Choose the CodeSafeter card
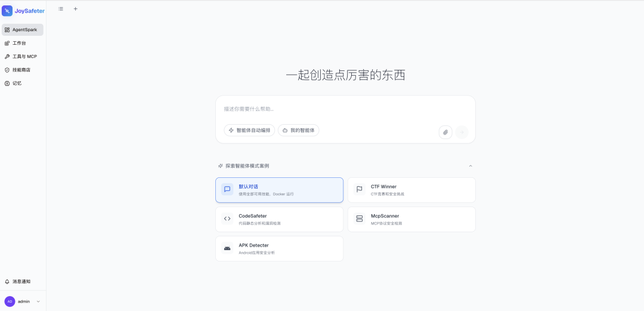 [x=279, y=219]
